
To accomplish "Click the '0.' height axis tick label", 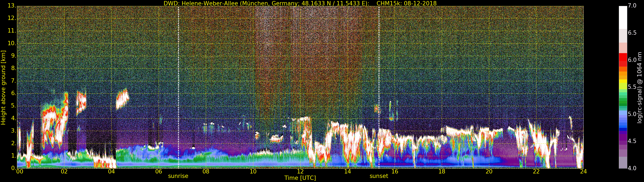I will [13, 168].
